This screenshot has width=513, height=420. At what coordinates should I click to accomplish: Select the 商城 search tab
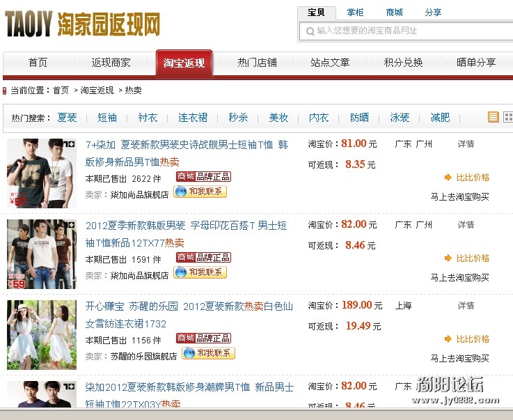[394, 13]
